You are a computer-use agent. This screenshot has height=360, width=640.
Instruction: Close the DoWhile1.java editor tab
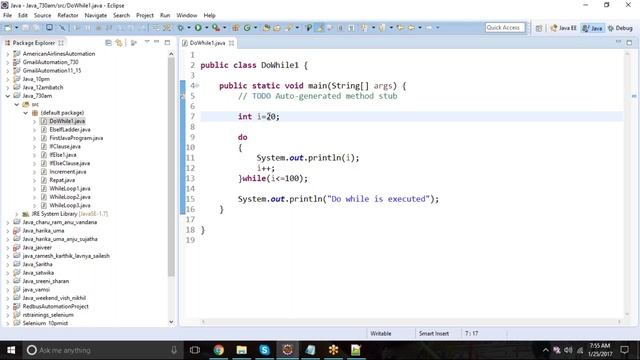231,43
